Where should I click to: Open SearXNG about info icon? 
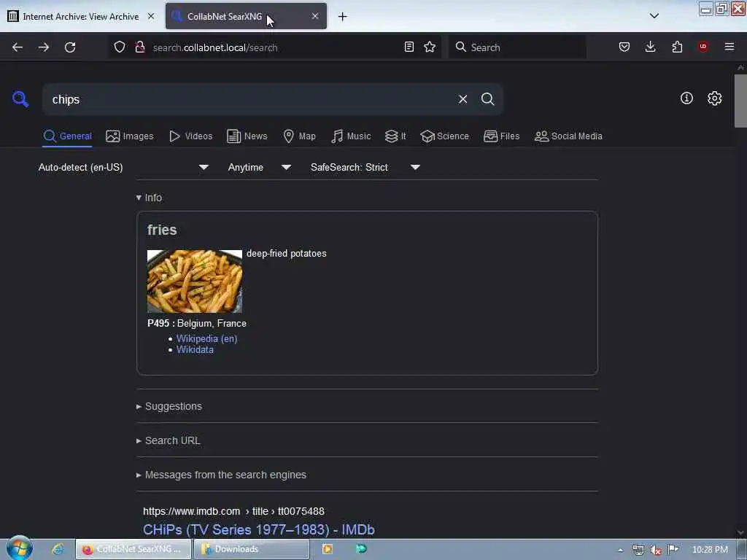686,98
